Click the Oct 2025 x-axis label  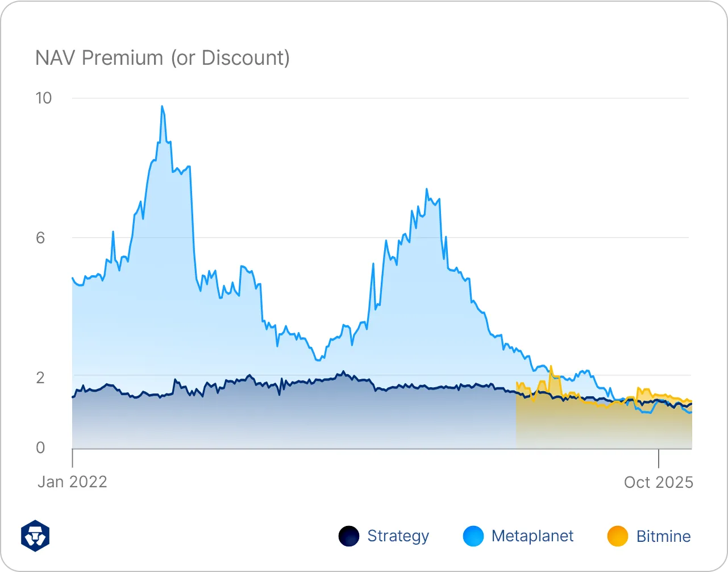[x=658, y=482]
